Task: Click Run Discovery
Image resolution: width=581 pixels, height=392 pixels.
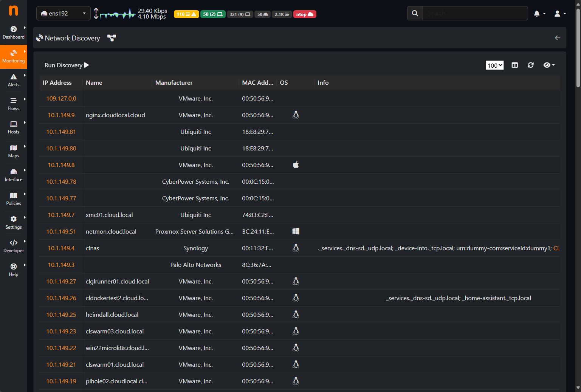Action: coord(67,65)
